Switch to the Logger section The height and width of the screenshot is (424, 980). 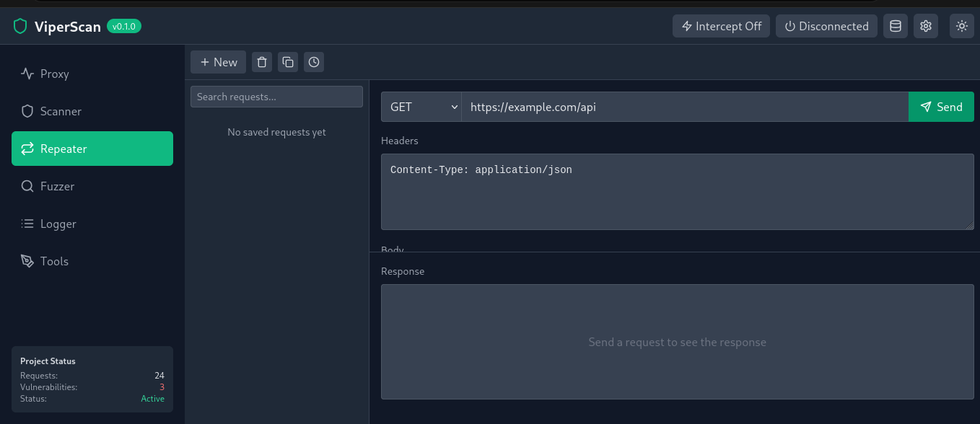92,224
